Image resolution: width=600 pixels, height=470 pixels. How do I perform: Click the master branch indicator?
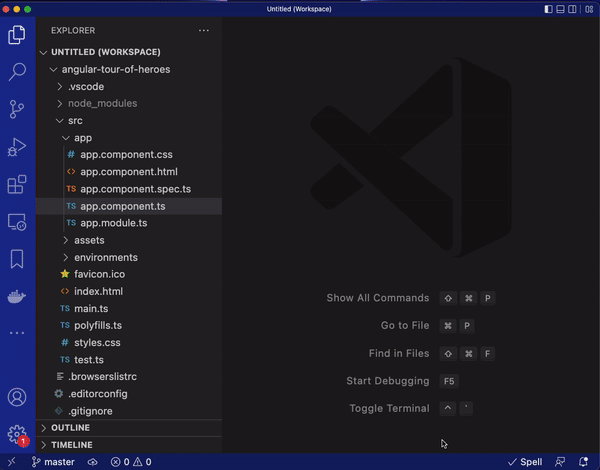click(53, 462)
